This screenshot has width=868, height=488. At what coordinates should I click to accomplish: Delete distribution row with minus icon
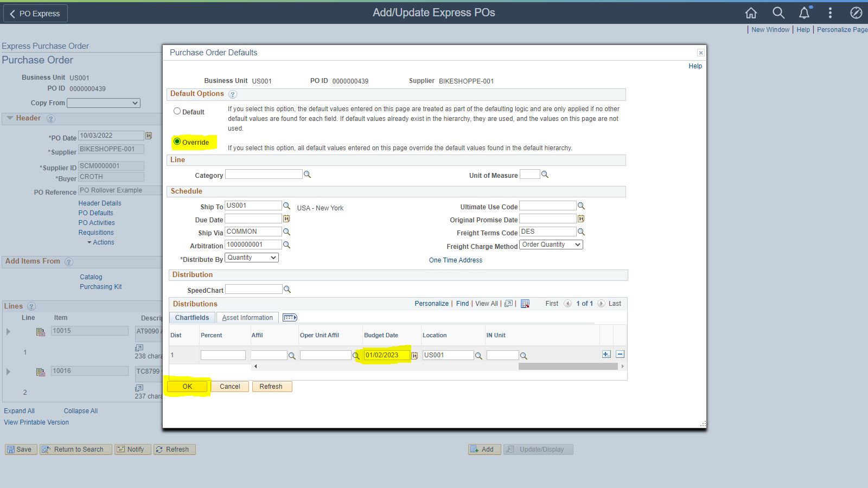click(x=620, y=354)
